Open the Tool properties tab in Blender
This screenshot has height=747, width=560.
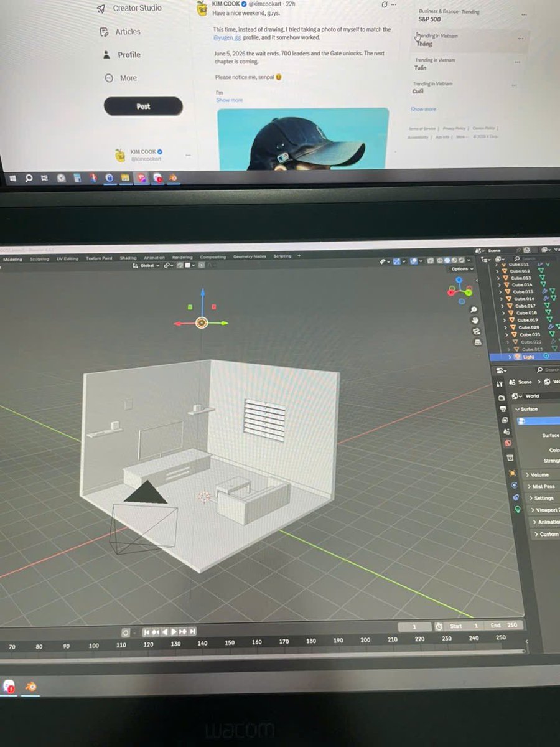click(500, 384)
